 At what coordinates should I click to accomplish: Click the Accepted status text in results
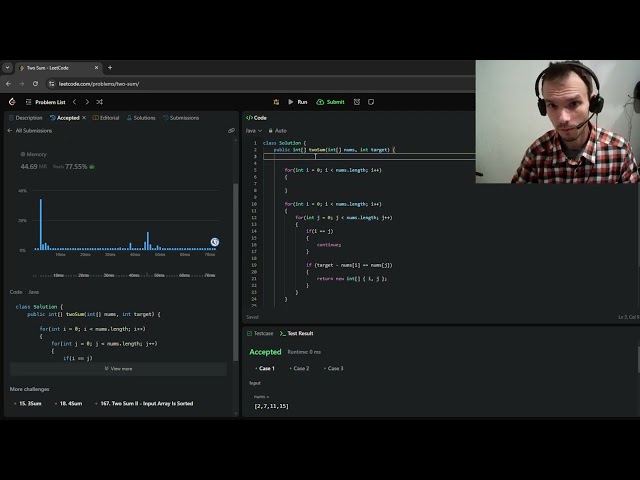pyautogui.click(x=265, y=352)
